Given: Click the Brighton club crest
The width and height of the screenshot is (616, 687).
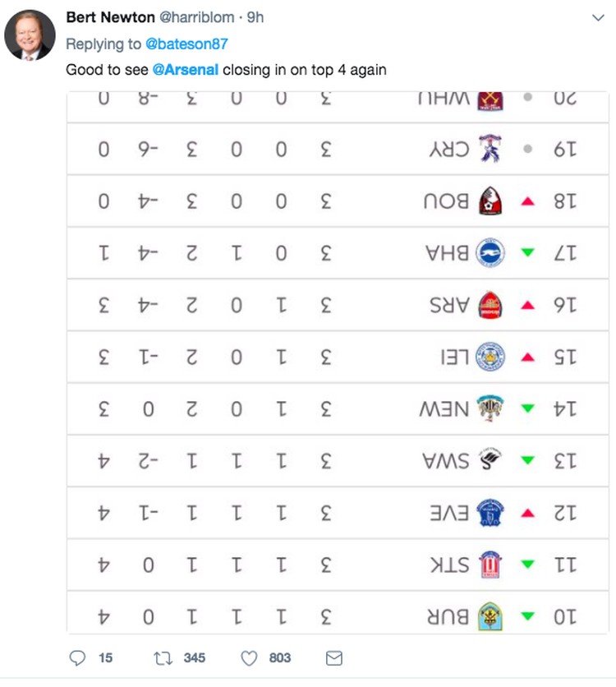Looking at the screenshot, I should click(490, 252).
